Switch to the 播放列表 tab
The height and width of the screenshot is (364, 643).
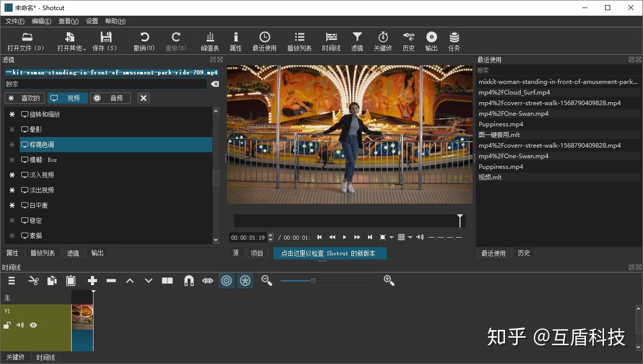42,253
